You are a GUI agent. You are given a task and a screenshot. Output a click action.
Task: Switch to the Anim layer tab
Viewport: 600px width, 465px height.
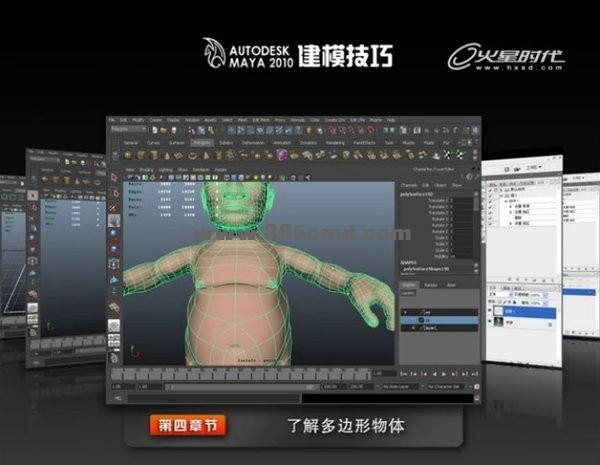point(451,285)
